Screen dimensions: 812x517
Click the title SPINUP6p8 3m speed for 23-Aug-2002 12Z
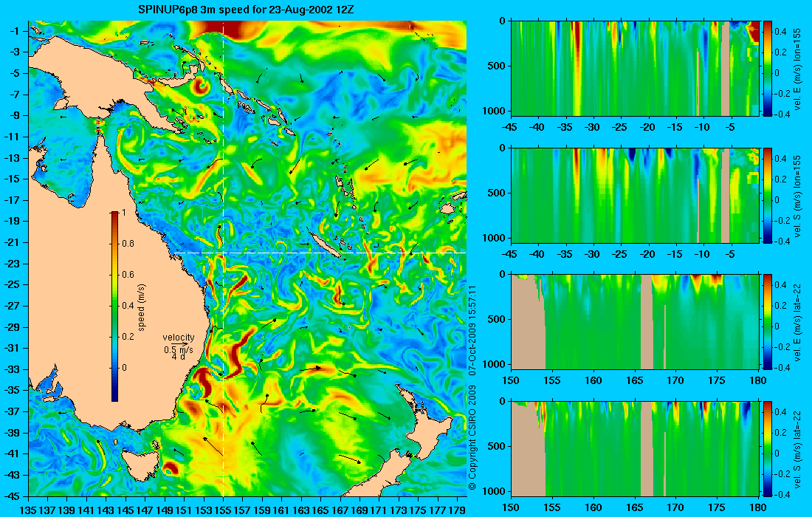[x=246, y=10]
